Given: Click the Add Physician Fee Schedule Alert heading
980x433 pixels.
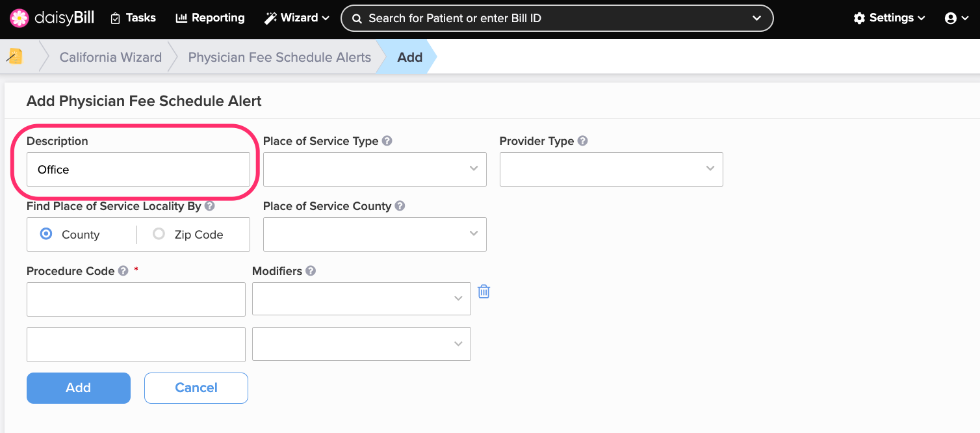Looking at the screenshot, I should pyautogui.click(x=144, y=101).
